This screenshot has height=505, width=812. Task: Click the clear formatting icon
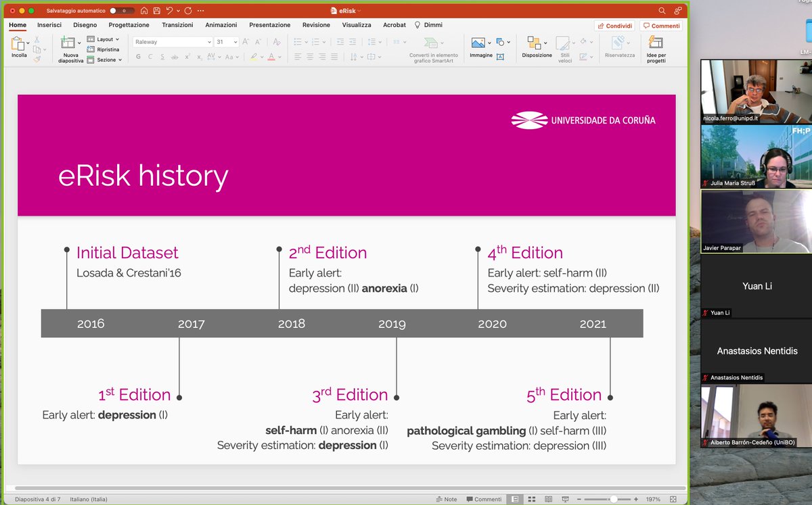coord(277,42)
